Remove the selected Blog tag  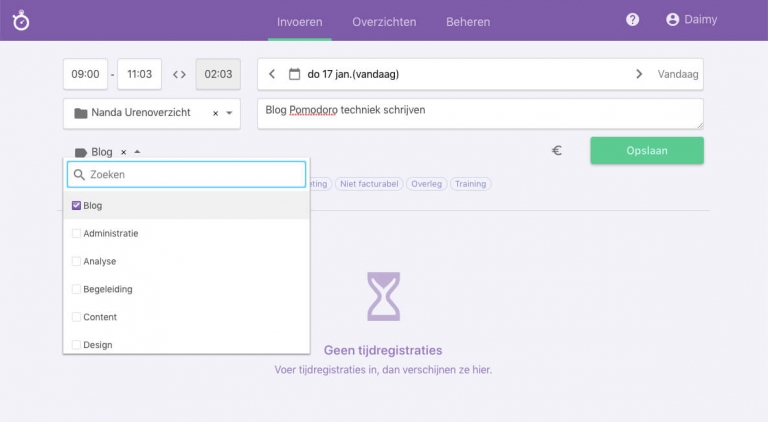click(124, 152)
